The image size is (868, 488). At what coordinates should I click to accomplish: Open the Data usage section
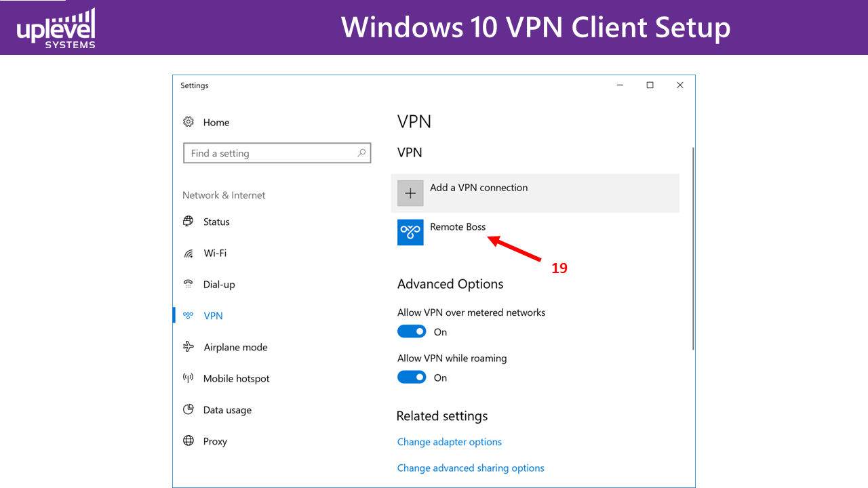click(227, 410)
